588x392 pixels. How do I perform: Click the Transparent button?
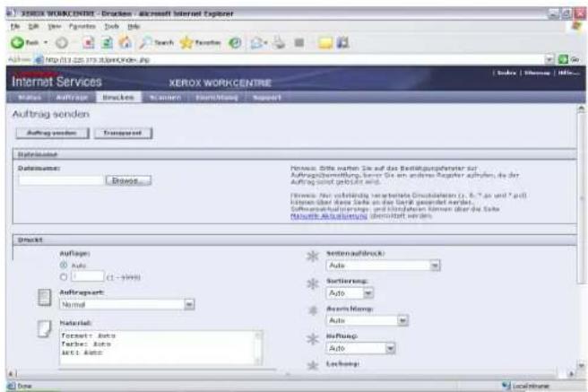point(123,133)
